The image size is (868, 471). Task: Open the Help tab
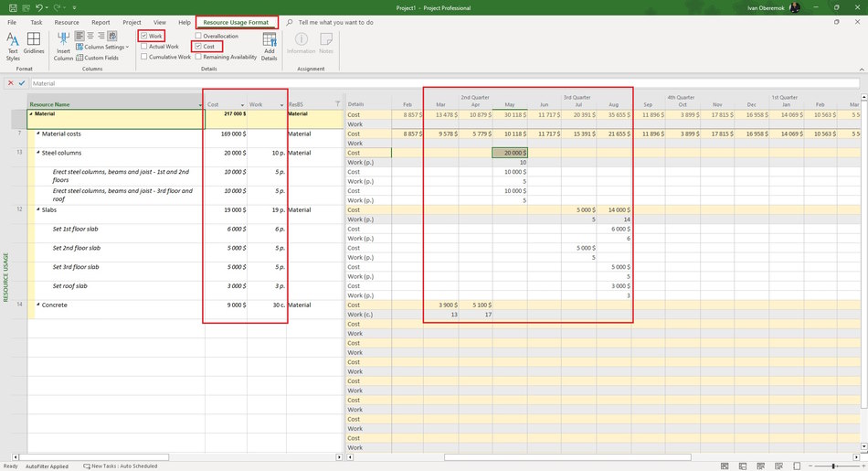[x=185, y=23]
